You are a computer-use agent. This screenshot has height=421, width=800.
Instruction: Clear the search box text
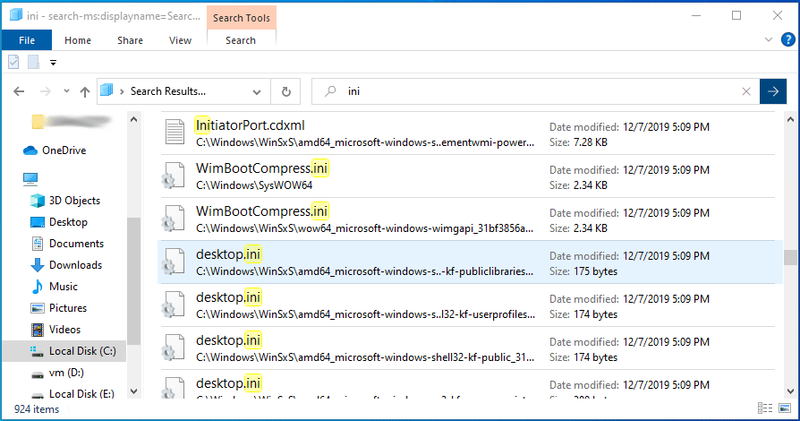pos(746,91)
